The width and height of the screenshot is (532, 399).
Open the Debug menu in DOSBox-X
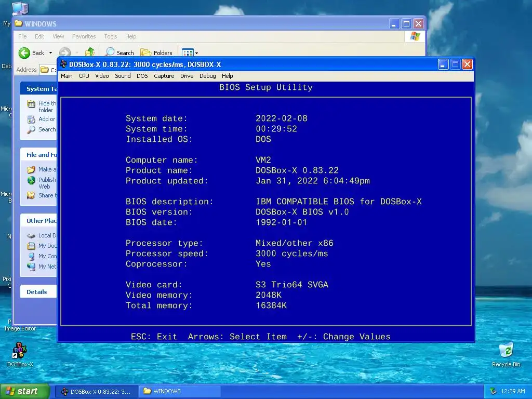click(x=208, y=76)
